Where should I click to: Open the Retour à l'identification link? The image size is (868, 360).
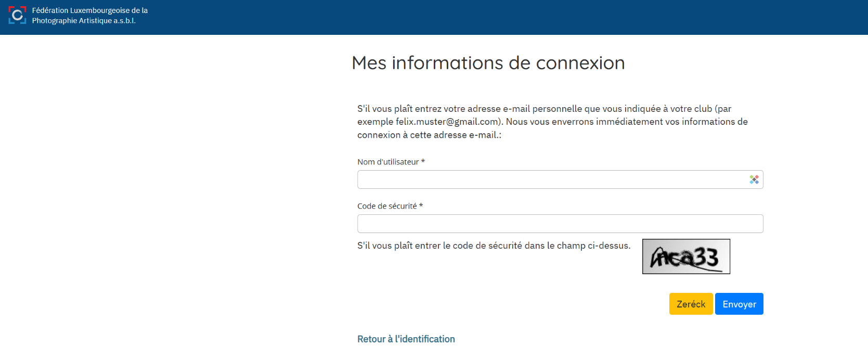[406, 339]
